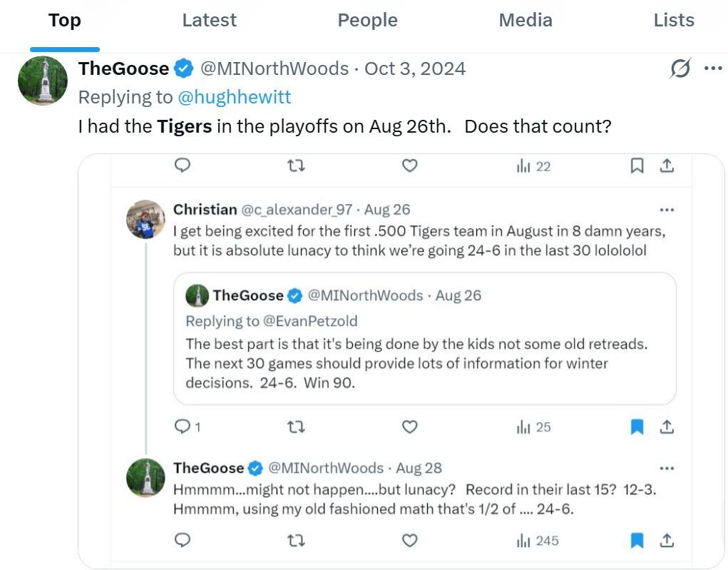
Task: Switch to the Latest tab
Action: coord(209,20)
